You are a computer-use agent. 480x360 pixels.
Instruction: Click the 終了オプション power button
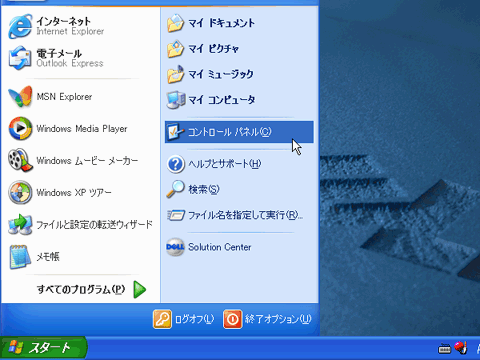click(x=267, y=319)
